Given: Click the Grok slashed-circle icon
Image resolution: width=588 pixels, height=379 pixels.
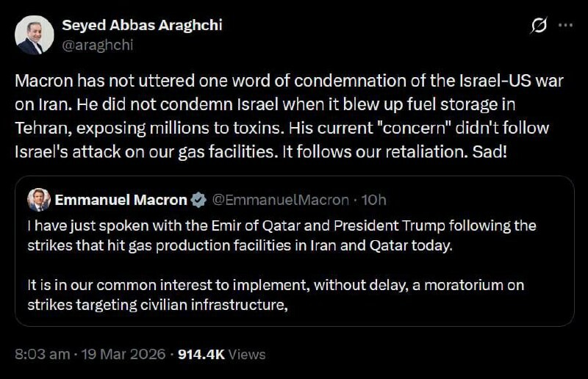Looking at the screenshot, I should click(x=538, y=26).
